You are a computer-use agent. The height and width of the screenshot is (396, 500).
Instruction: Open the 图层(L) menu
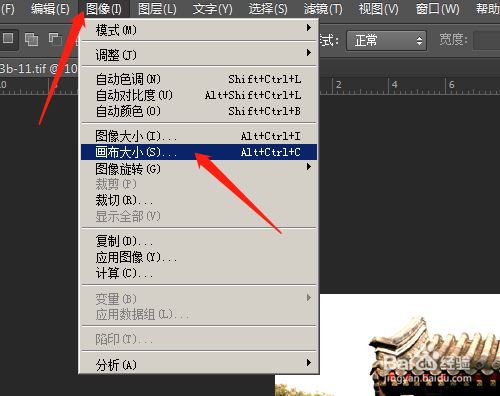point(157,9)
